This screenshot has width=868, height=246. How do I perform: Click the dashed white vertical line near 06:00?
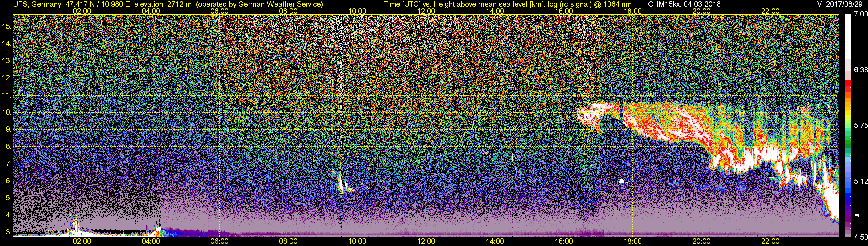click(216, 126)
